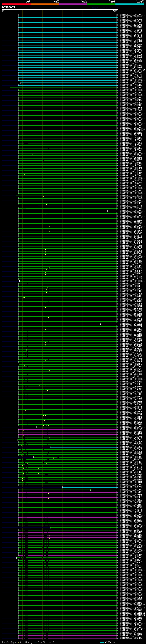Select hit UniRef100_B2VWF2
Screen dimensions: 146x644
click(131, 286)
